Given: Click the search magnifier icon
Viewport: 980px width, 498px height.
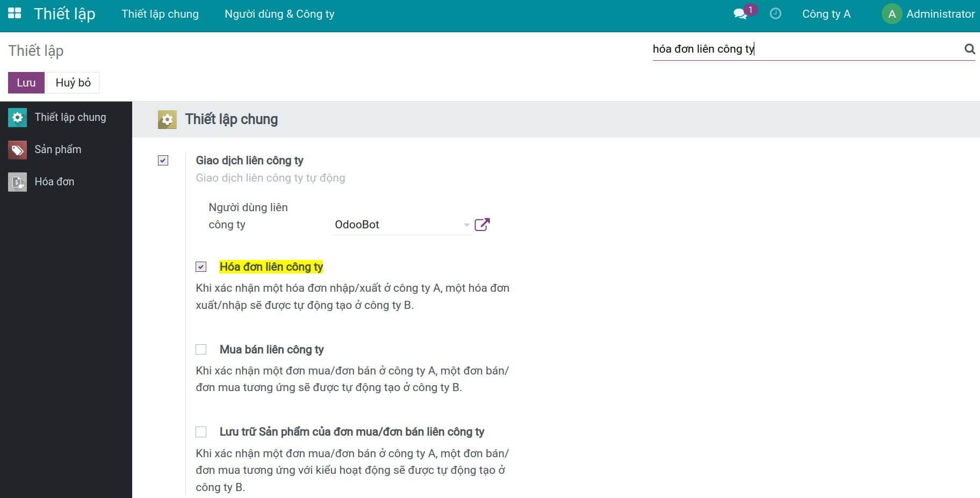Looking at the screenshot, I should [x=969, y=49].
